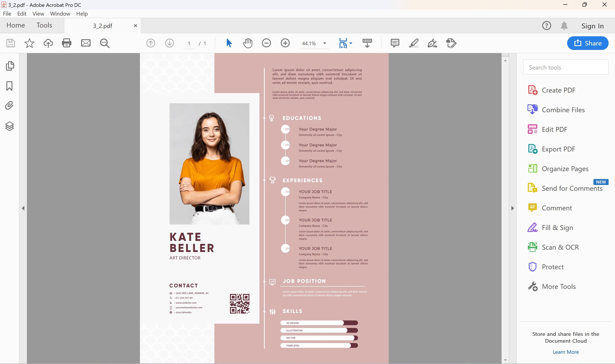Viewport: 615px width, 364px height.
Task: Click the Learn More link
Action: (x=566, y=352)
